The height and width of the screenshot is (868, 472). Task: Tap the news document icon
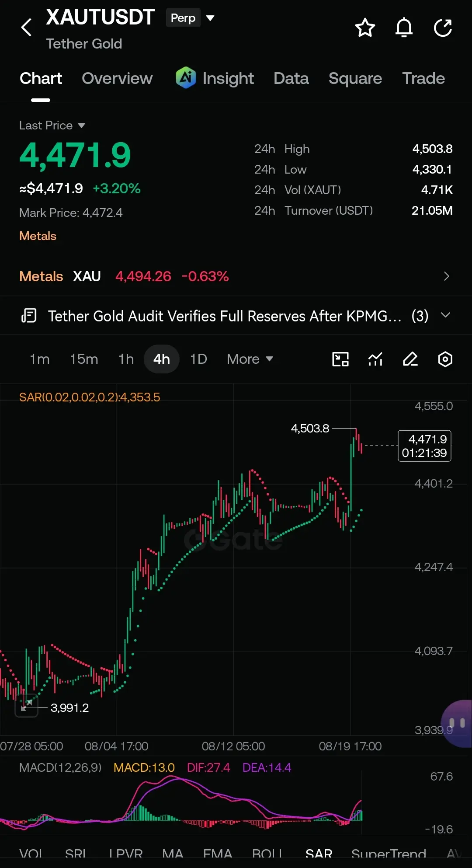pos(29,316)
